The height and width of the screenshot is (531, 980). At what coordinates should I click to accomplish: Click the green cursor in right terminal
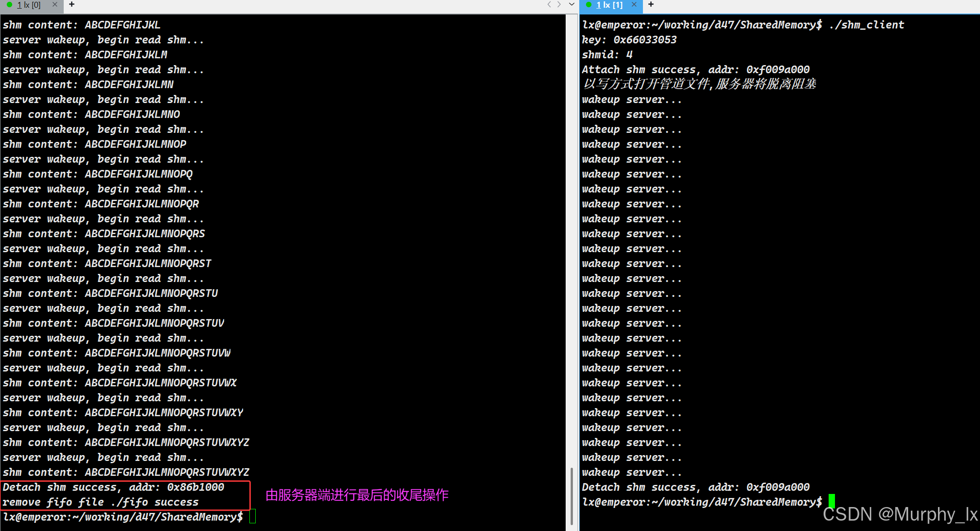832,501
